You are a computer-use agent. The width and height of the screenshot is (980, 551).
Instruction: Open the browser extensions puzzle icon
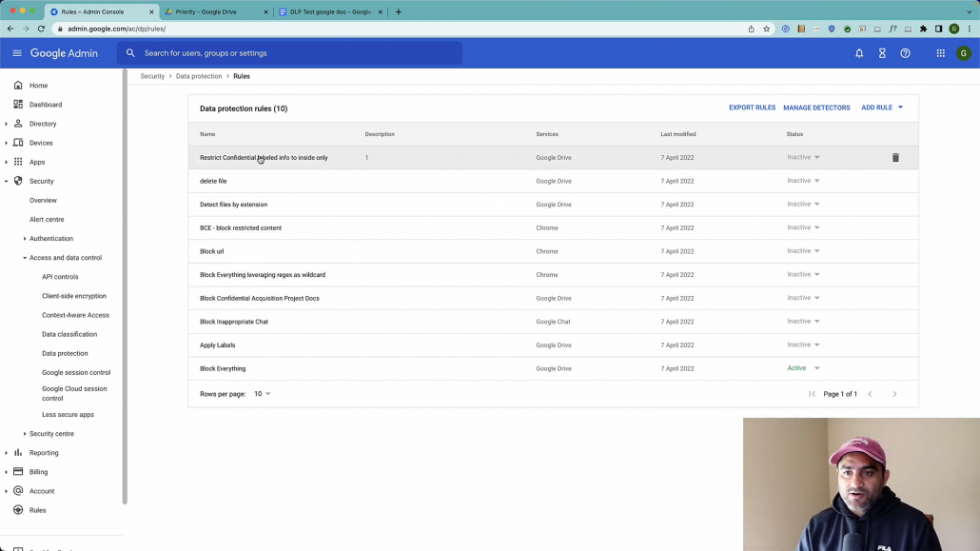[x=923, y=29]
